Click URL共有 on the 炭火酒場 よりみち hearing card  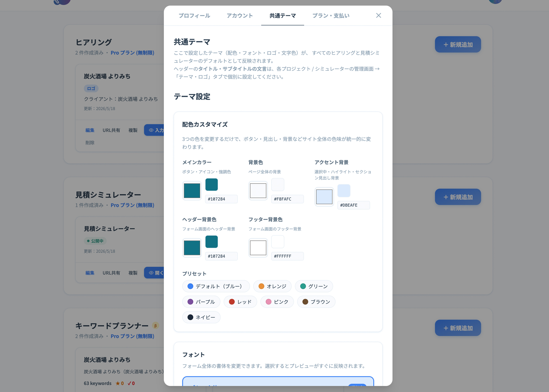pos(111,130)
